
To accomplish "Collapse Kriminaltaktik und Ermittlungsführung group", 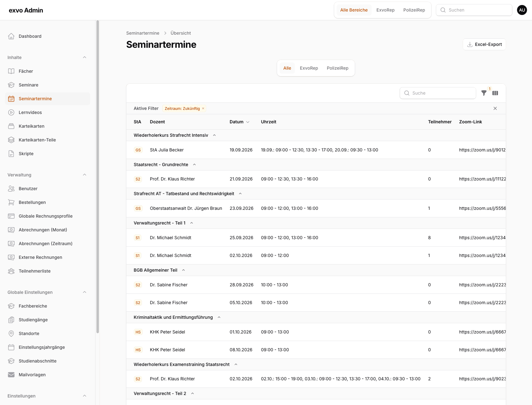I will (219, 317).
